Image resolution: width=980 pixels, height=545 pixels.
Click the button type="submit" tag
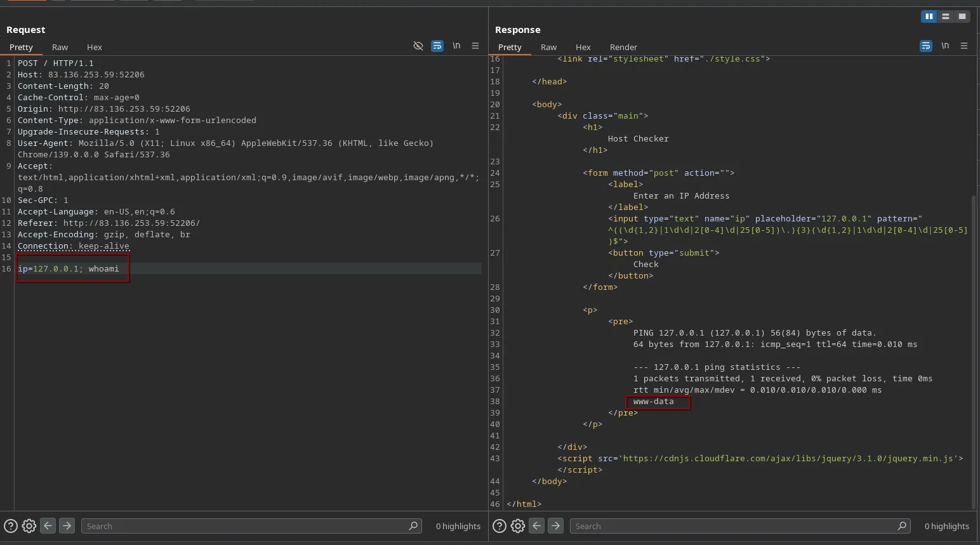[x=664, y=253]
